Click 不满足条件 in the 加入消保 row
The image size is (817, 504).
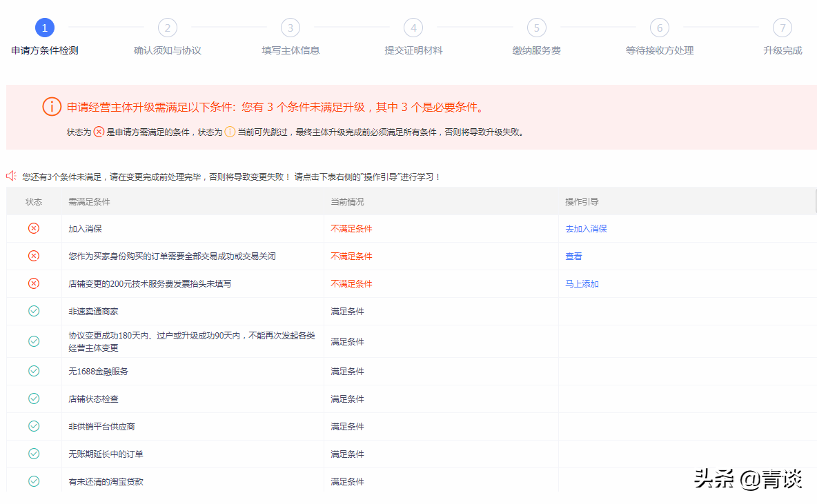tap(351, 229)
